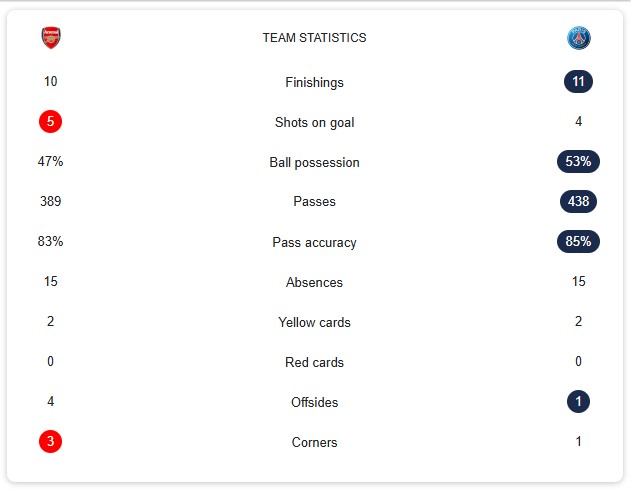Click the Arsenal club crest
Viewport: 631px width, 491px height.
(51, 38)
